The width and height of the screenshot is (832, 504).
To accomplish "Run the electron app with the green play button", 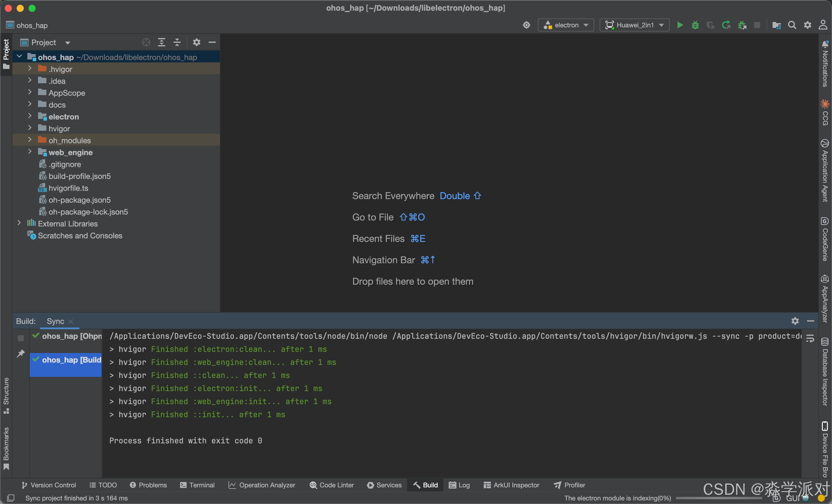I will point(680,25).
